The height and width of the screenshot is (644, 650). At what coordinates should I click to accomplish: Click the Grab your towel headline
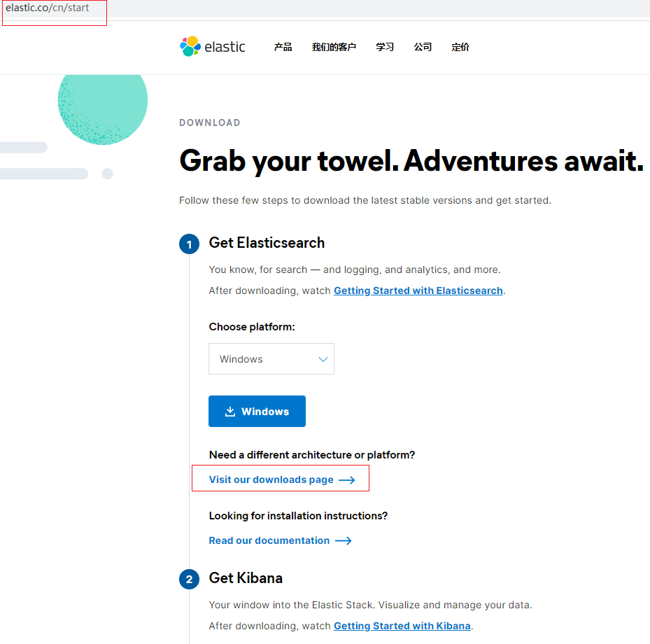411,161
